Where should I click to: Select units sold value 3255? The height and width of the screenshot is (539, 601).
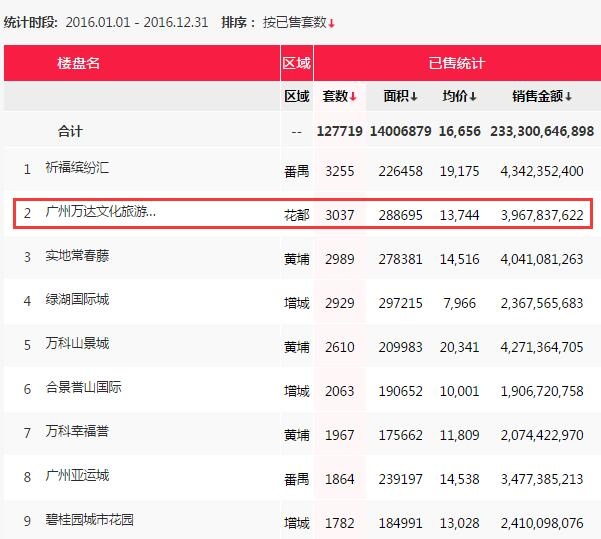coord(340,171)
